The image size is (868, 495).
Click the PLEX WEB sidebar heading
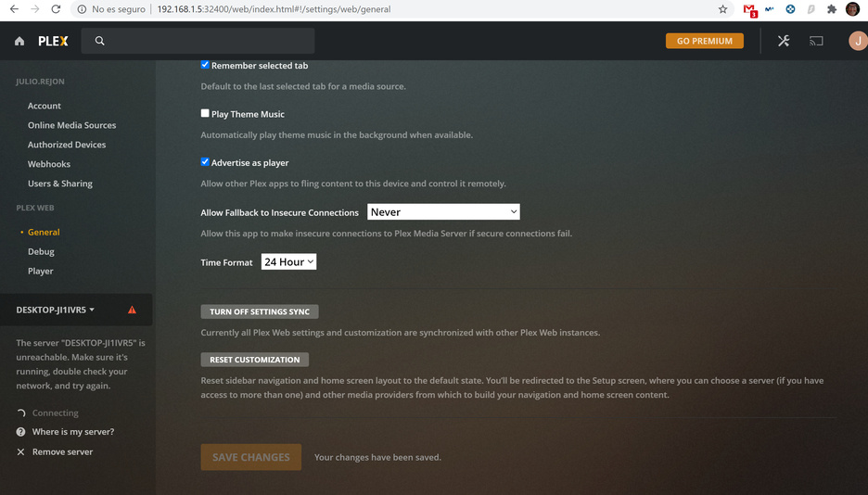click(x=35, y=208)
